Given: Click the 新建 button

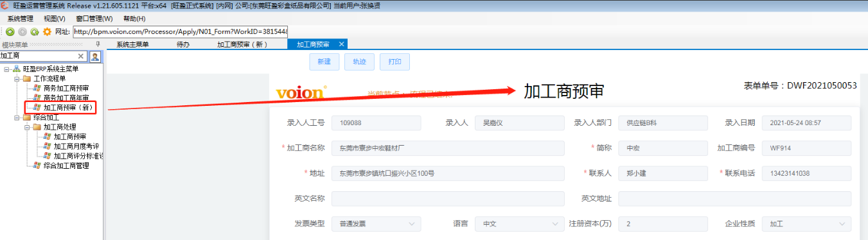Looking at the screenshot, I should (324, 62).
